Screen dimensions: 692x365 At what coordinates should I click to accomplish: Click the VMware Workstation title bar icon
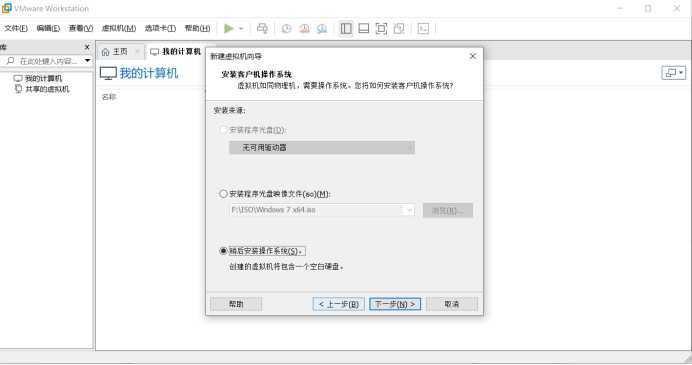point(7,8)
